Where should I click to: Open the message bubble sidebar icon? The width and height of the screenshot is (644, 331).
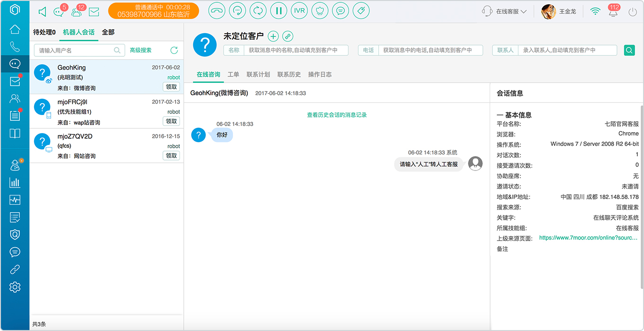15,252
